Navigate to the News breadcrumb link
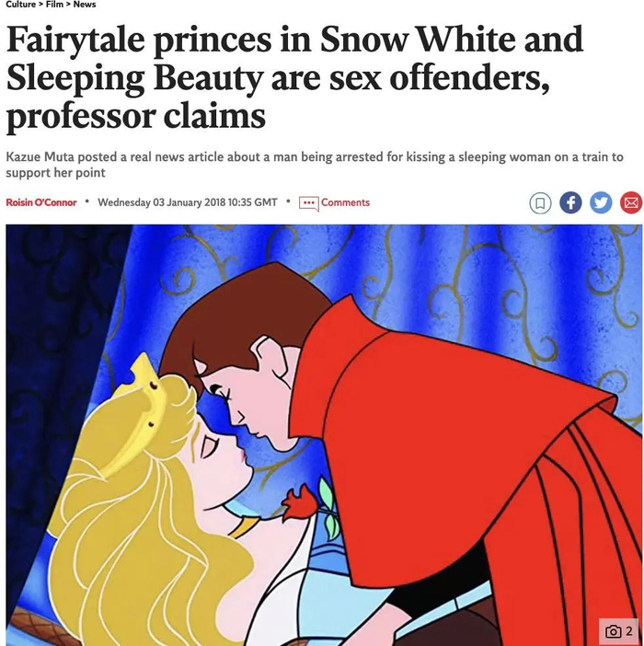 coord(85,5)
